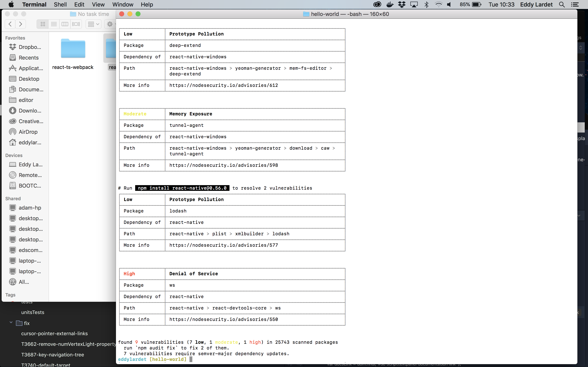Open the Docker whale menu bar icon
588x367 pixels.
click(x=390, y=4)
